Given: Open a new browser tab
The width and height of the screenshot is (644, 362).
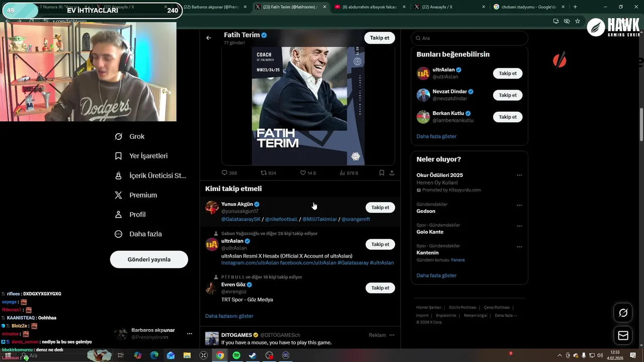Looking at the screenshot, I should [x=575, y=7].
